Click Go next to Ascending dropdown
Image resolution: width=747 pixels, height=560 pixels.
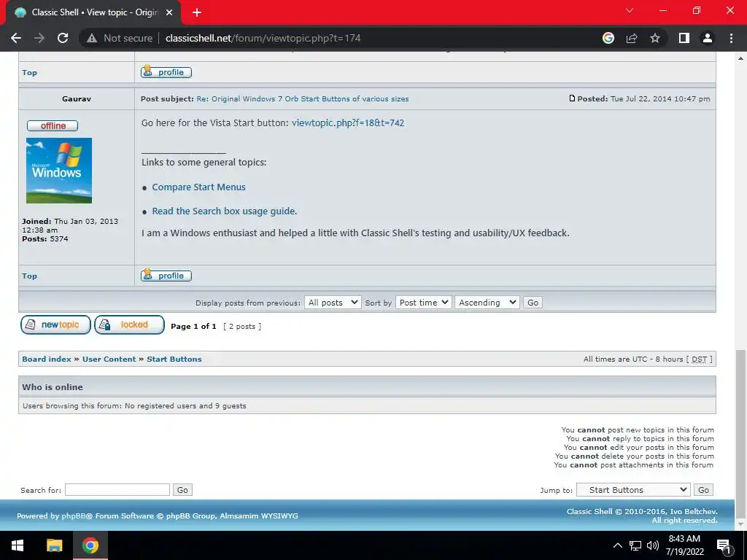533,303
